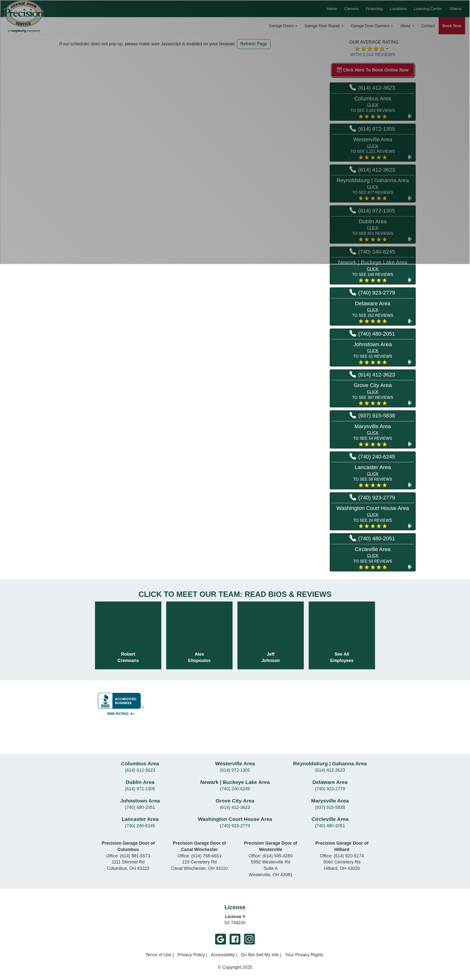Click the phone icon on the Westerville Area card
This screenshot has width=470, height=980.
click(x=353, y=129)
